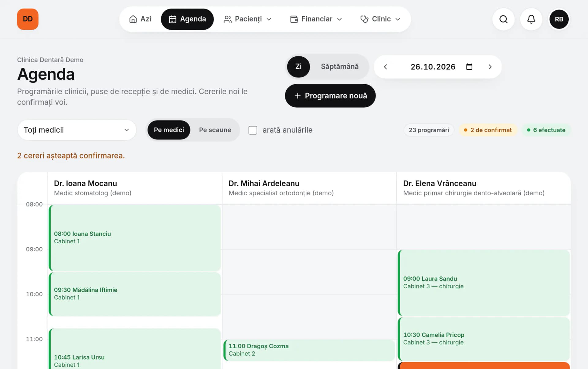588x369 pixels.
Task: Open the Toți medicii dropdown
Action: [x=77, y=130]
